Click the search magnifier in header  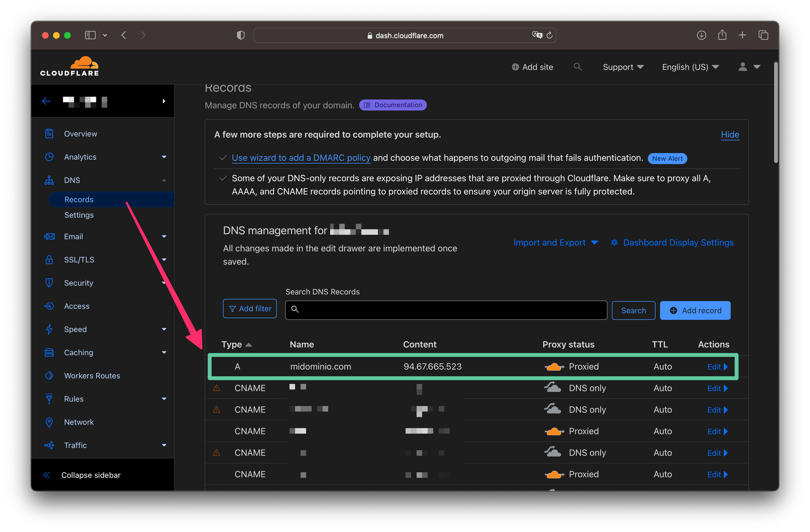pyautogui.click(x=578, y=67)
